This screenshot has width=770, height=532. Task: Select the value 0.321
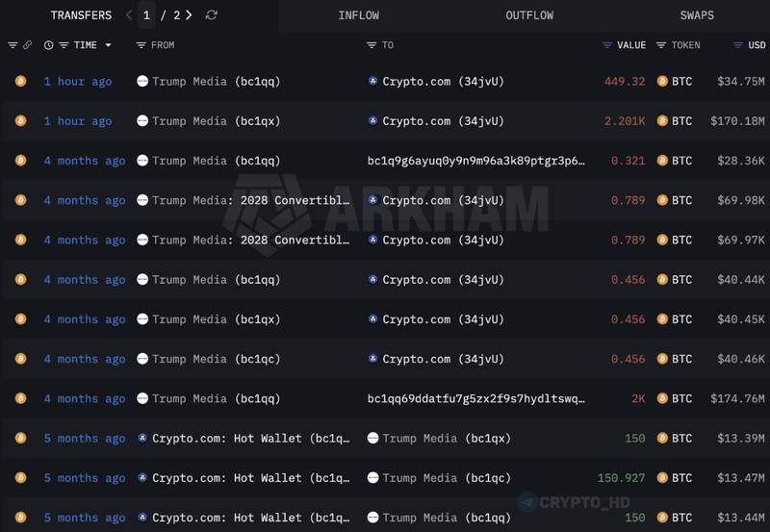pos(629,161)
